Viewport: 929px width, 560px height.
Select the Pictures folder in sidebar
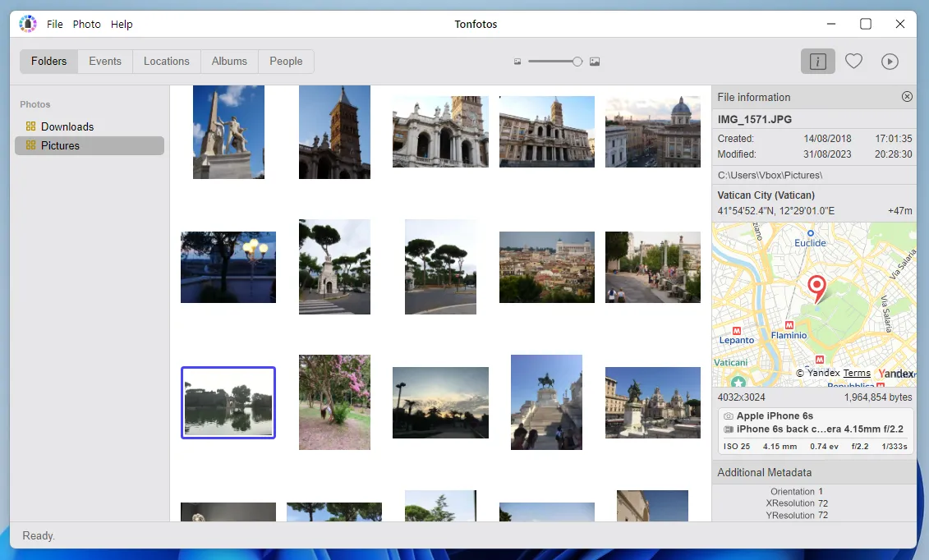(x=60, y=145)
